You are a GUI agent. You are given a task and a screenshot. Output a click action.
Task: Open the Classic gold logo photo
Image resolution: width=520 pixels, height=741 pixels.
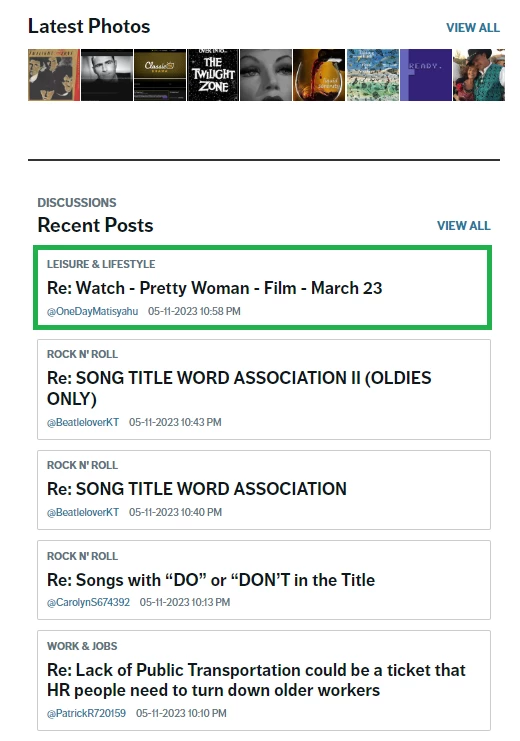click(160, 75)
